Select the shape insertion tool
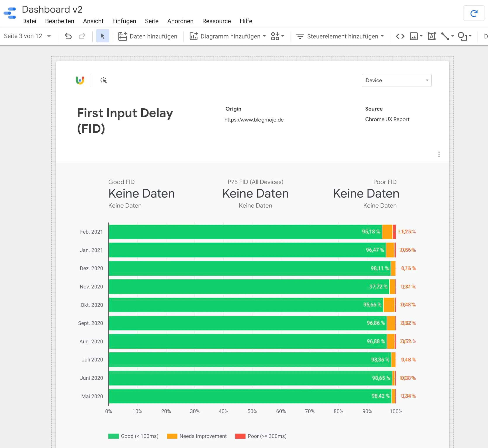488x448 pixels. [462, 36]
